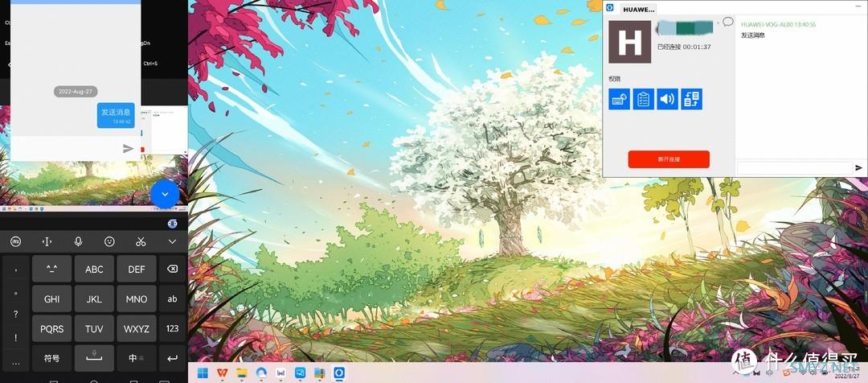Toggle the 中 Chinese/English language key
Viewport: 868px width, 383px height.
[x=136, y=358]
